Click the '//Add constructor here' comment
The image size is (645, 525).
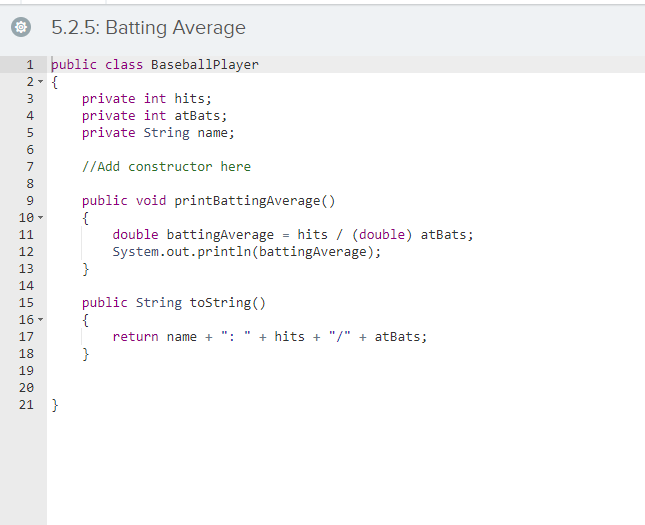166,167
